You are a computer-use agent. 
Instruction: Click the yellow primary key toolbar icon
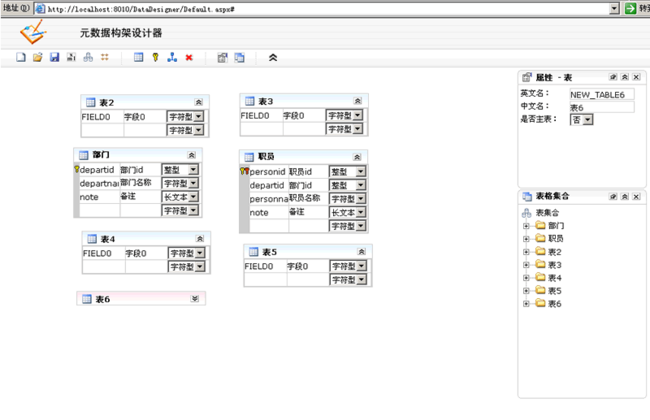155,57
